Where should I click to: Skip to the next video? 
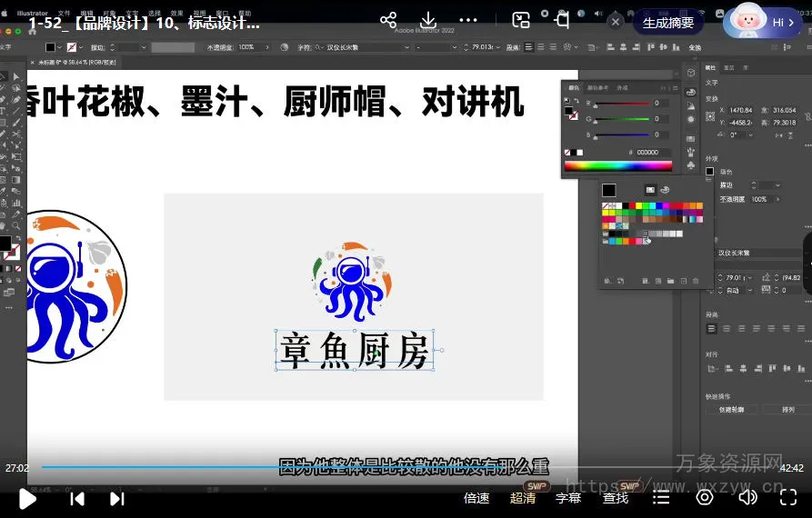pos(117,498)
